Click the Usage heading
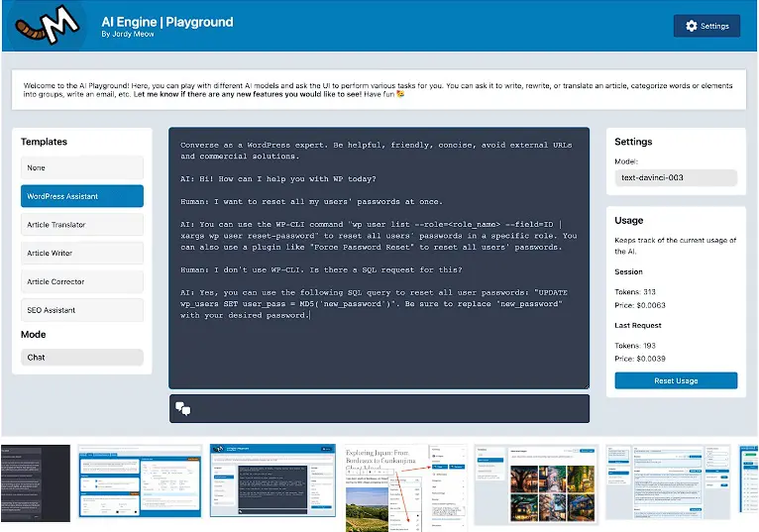Screen dimensions: 759x532 pos(629,220)
